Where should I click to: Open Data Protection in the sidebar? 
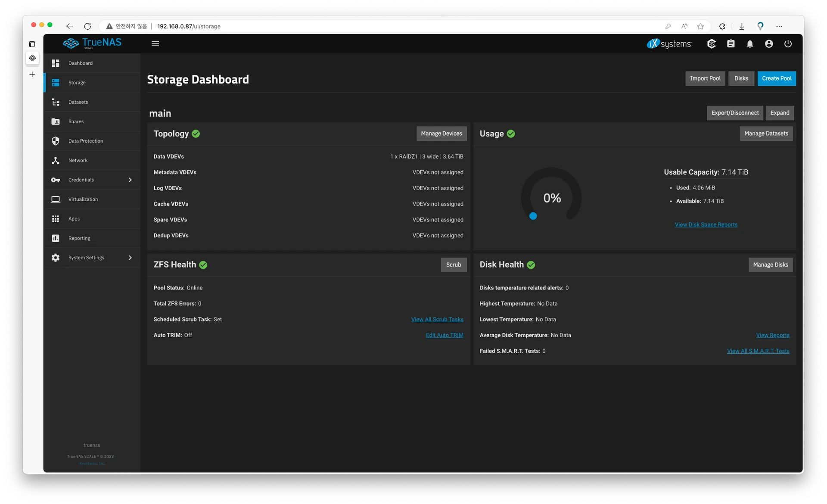(85, 141)
